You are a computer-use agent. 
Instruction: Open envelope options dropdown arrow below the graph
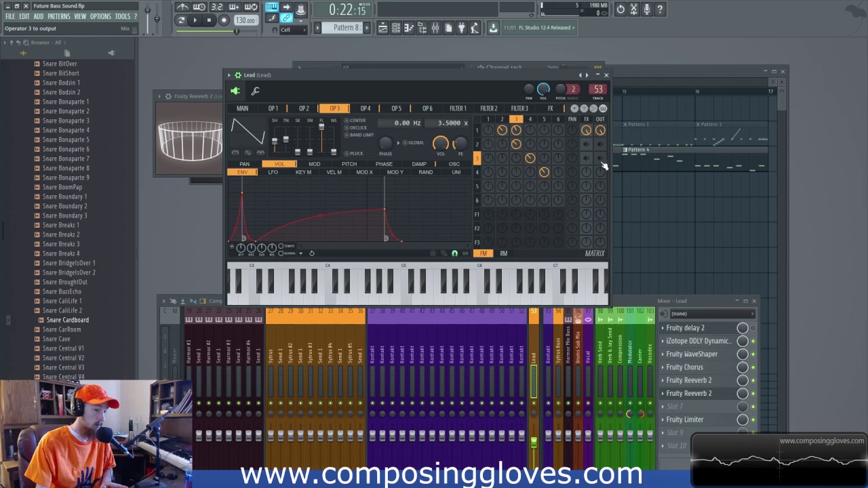pyautogui.click(x=300, y=253)
